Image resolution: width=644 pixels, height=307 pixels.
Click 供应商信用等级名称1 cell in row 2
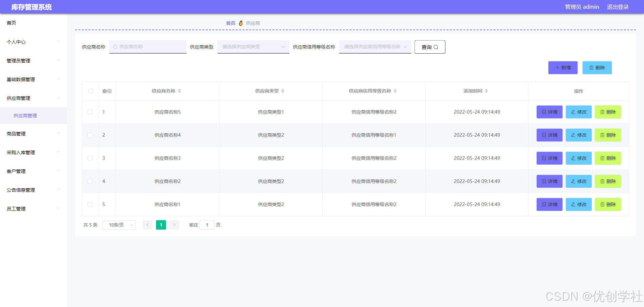point(374,135)
